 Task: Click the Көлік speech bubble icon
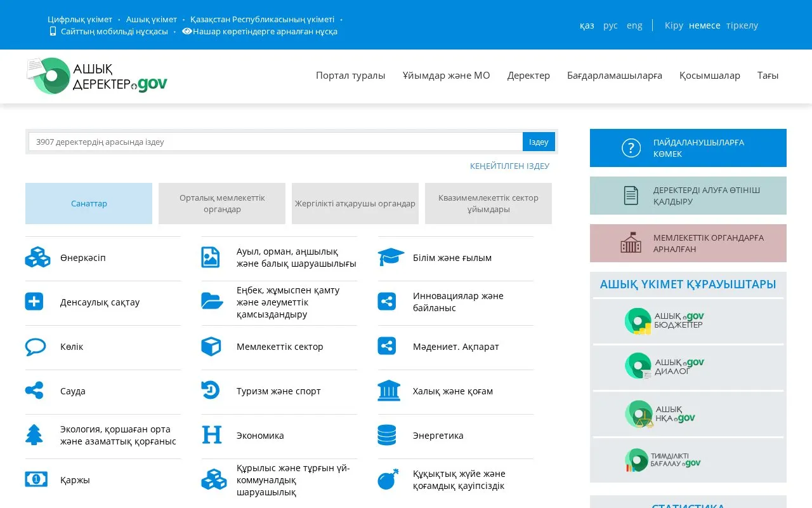(36, 347)
